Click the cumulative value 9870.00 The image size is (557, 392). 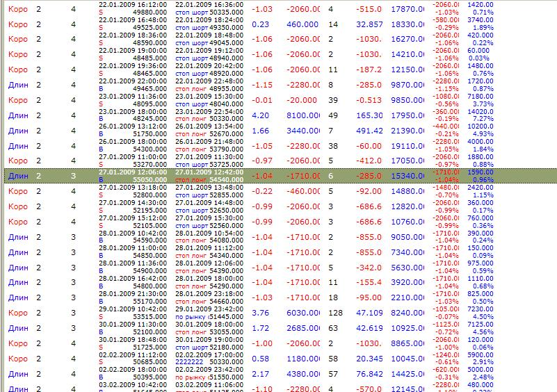click(x=407, y=85)
